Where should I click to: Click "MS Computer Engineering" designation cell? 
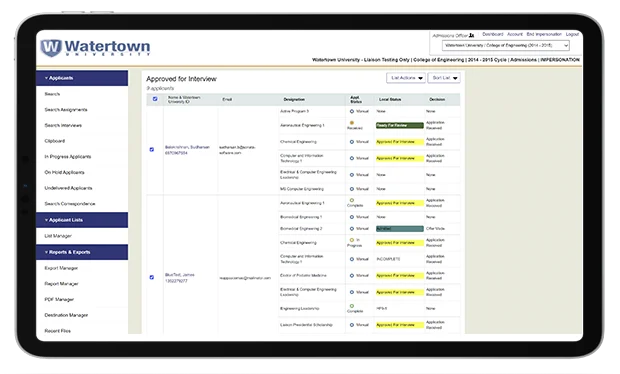[302, 189]
